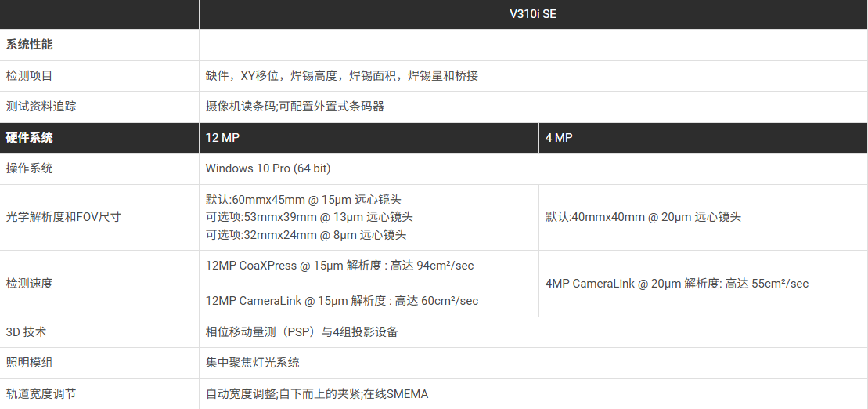
Task: Click the 摄像机读条码 barcode description cell
Action: [x=294, y=107]
